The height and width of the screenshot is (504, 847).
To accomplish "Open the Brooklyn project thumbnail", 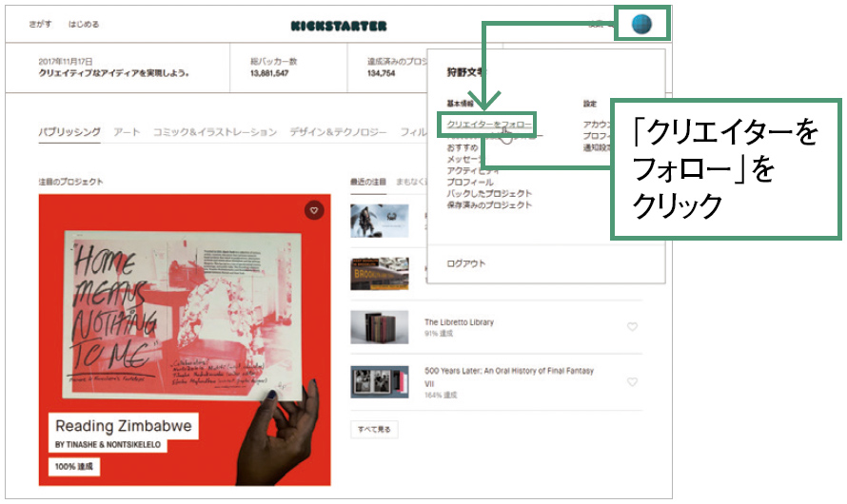I will (379, 274).
